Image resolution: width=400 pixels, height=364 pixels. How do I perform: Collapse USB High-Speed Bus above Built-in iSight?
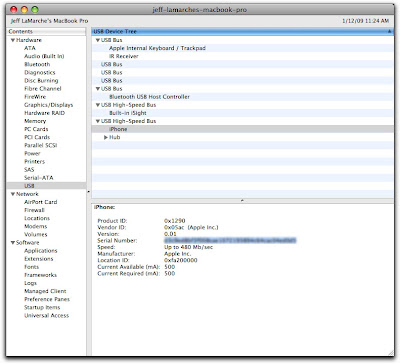98,105
